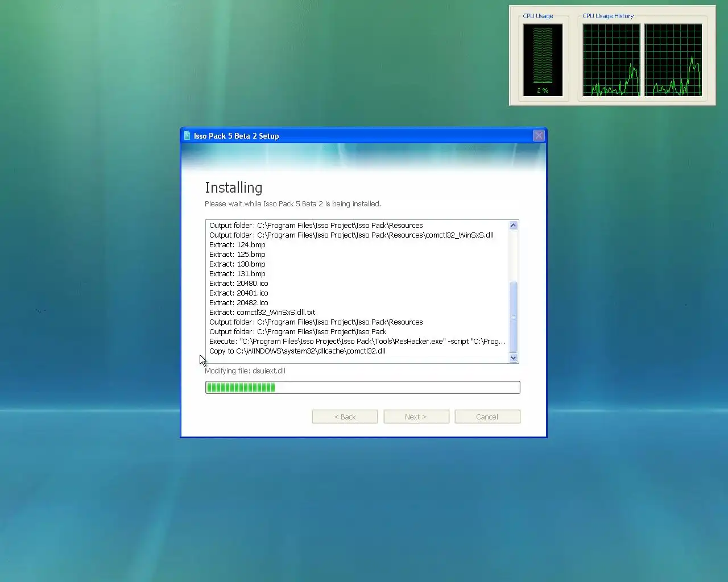Click the Cancel button
This screenshot has height=582, width=728.
(x=487, y=417)
